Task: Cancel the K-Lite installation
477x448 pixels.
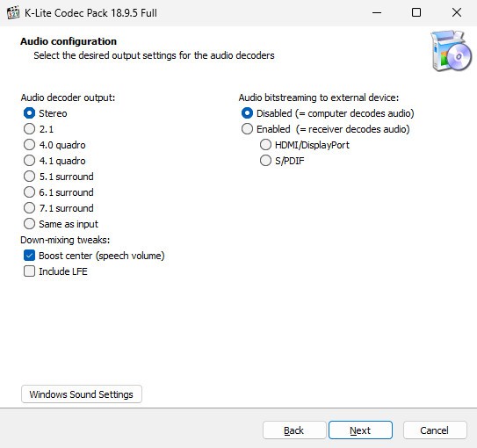Action: coord(435,430)
